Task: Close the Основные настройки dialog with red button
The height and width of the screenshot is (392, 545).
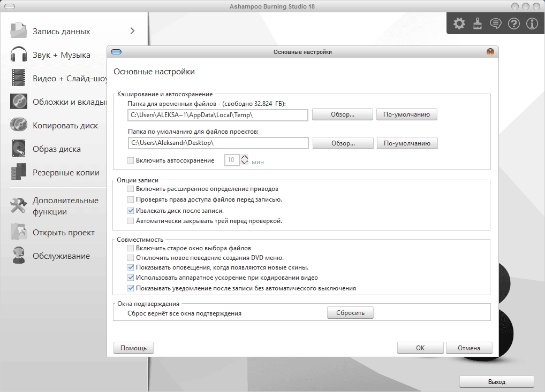Action: pyautogui.click(x=490, y=52)
